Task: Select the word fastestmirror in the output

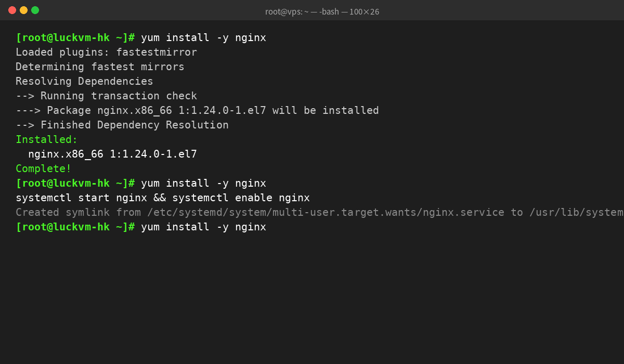Action: click(x=157, y=53)
